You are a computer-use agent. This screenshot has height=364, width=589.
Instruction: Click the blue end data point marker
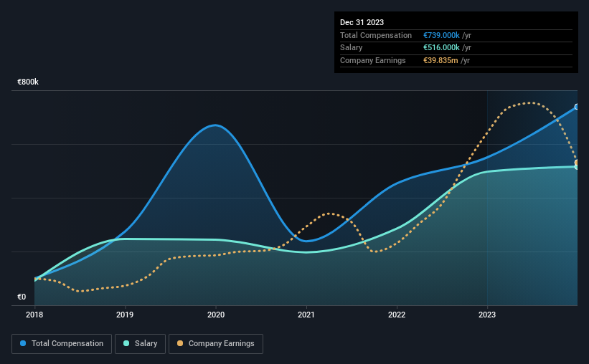pos(577,107)
